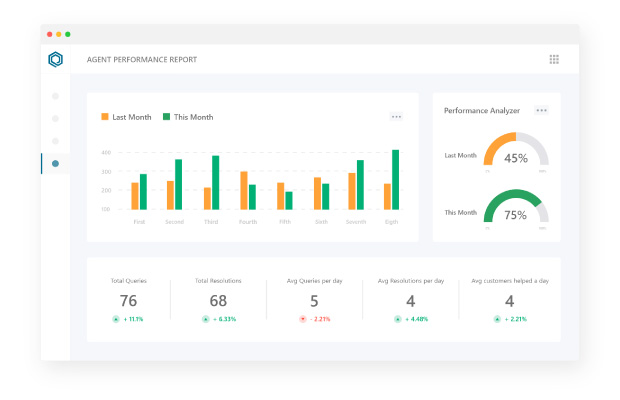620x400 pixels.
Task: Click the First axis label
Action: coord(139,222)
